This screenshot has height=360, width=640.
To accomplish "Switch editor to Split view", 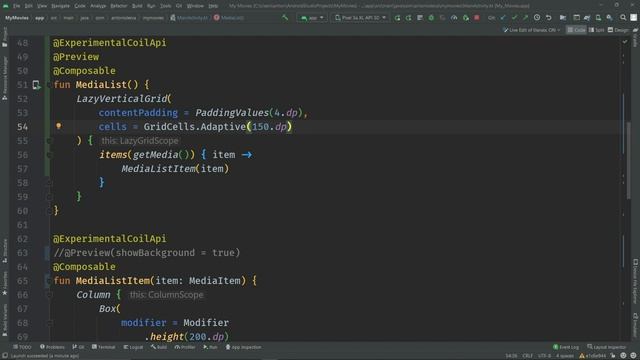I will (x=597, y=30).
